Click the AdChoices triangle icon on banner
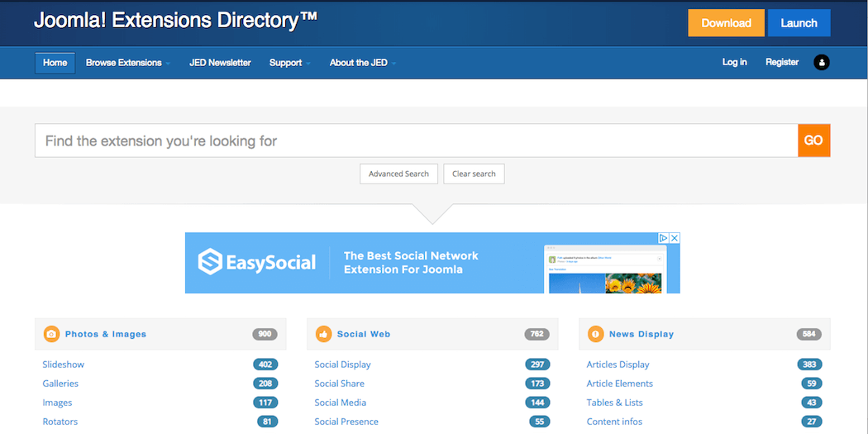The width and height of the screenshot is (868, 434). pos(663,238)
